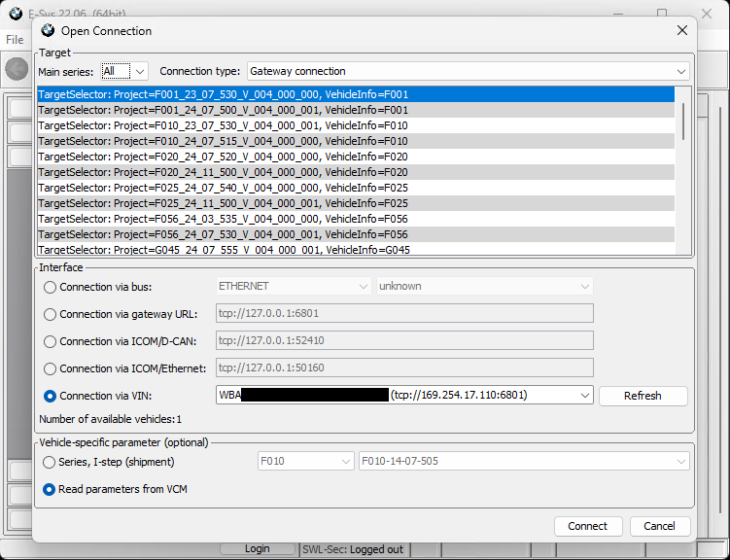Expand the VIN selection dropdown

tap(585, 396)
